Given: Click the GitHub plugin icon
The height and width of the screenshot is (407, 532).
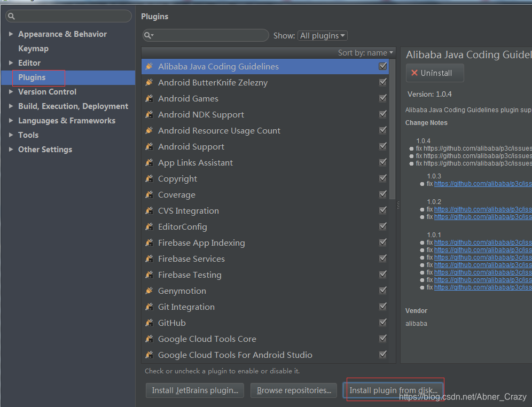Looking at the screenshot, I should pos(149,323).
